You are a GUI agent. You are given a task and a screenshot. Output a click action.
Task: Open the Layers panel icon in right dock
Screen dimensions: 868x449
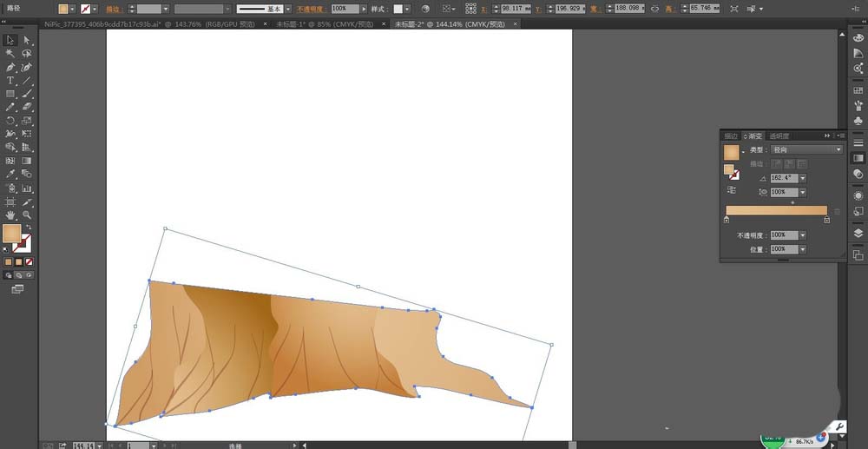(x=858, y=233)
